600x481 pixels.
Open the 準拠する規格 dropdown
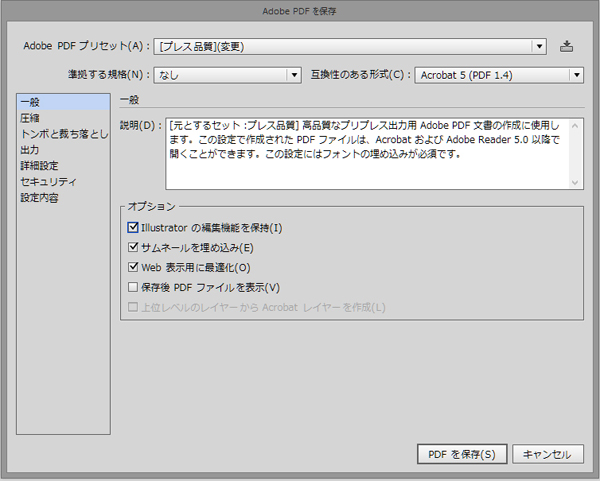[x=228, y=75]
